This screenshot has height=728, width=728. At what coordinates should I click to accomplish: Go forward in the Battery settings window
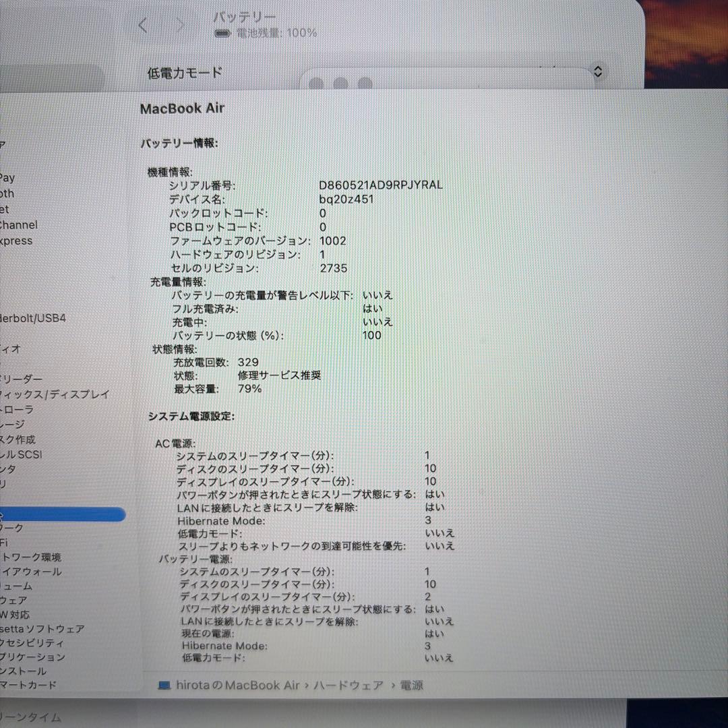point(180,25)
